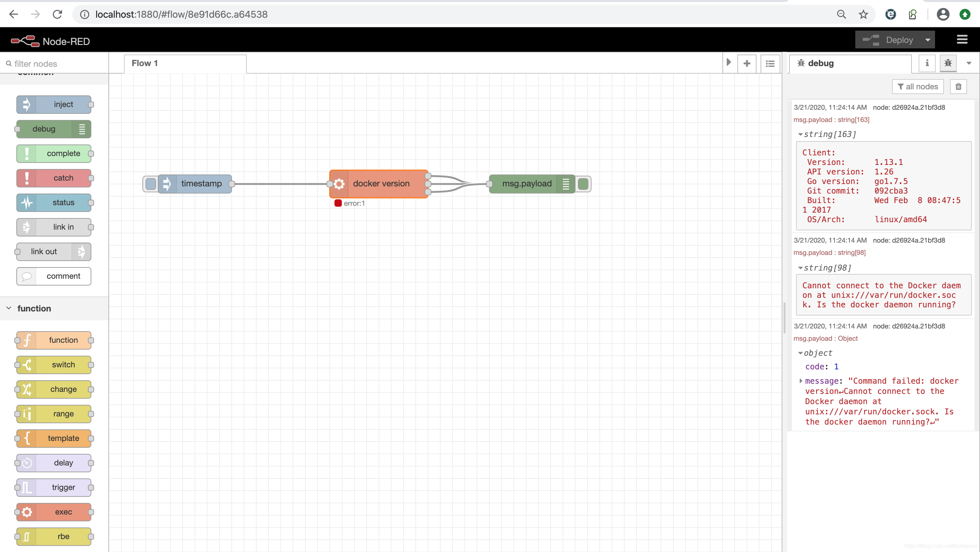
Task: Open the hamburger main menu
Action: coord(962,40)
